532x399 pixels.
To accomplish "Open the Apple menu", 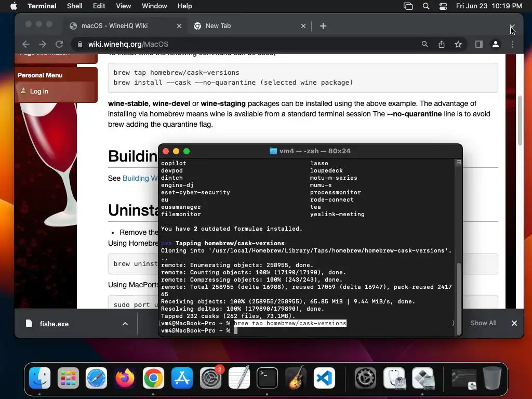I will coord(14,6).
